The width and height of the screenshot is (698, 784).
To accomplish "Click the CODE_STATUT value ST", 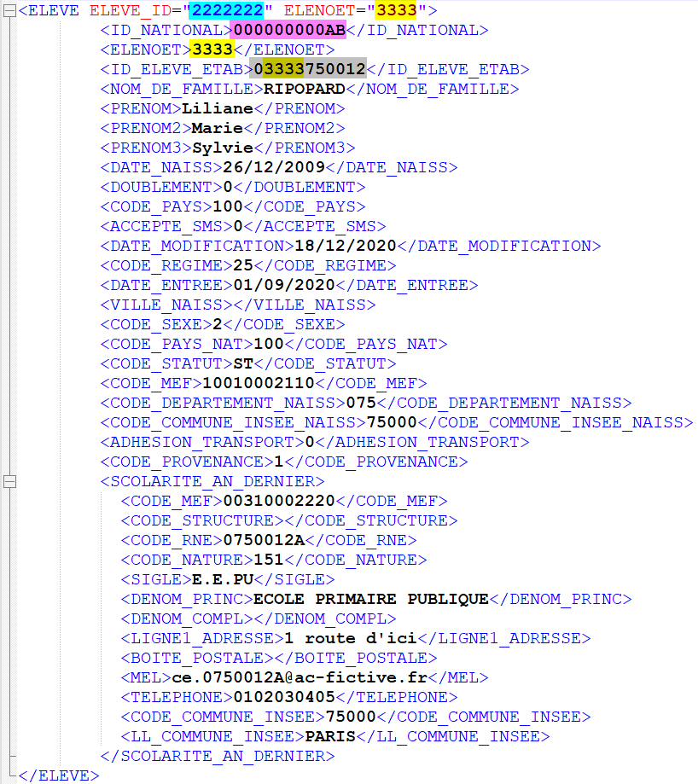I will click(243, 363).
